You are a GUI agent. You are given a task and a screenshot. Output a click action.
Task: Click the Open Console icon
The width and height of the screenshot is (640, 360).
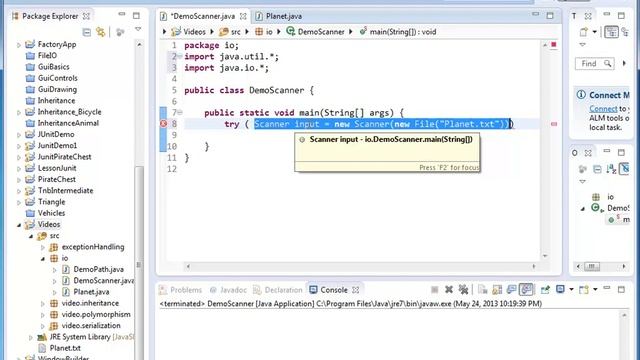[x=584, y=290]
